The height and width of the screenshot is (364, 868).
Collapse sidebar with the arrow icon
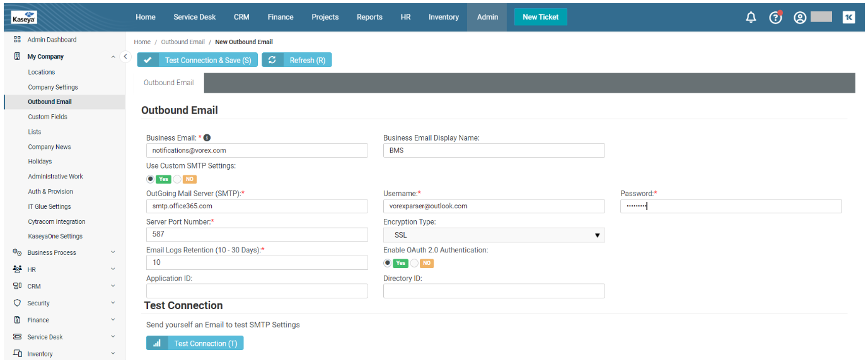125,57
